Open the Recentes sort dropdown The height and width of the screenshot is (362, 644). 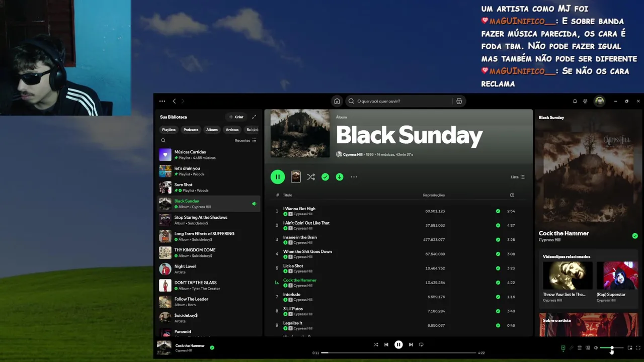click(x=246, y=140)
